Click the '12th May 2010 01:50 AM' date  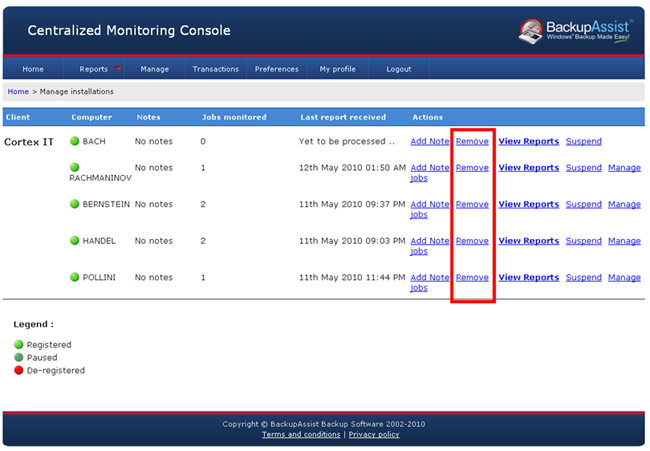coord(352,167)
